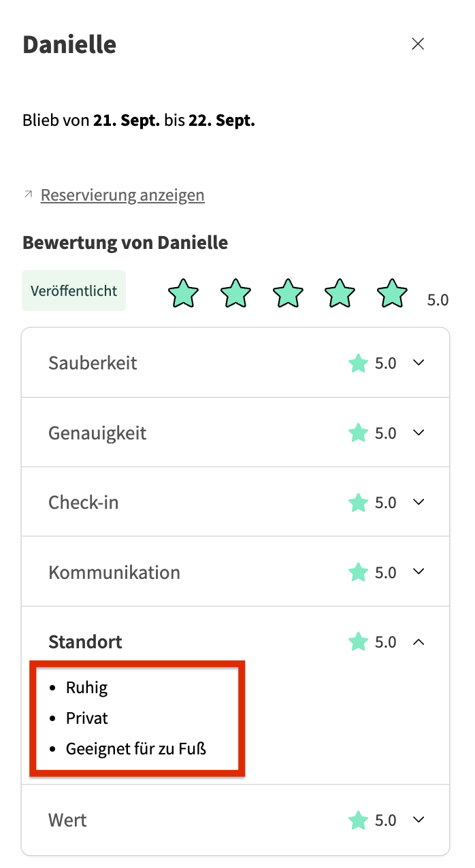Click the fourth overall rating star

pos(340,294)
